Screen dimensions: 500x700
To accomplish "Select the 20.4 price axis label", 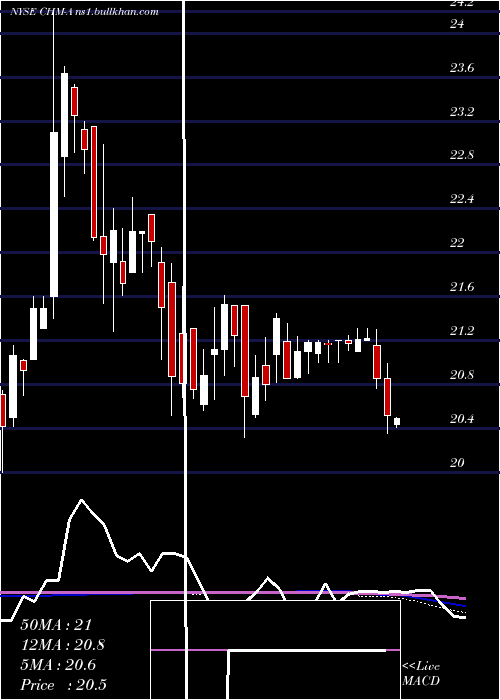I will pyautogui.click(x=461, y=419).
